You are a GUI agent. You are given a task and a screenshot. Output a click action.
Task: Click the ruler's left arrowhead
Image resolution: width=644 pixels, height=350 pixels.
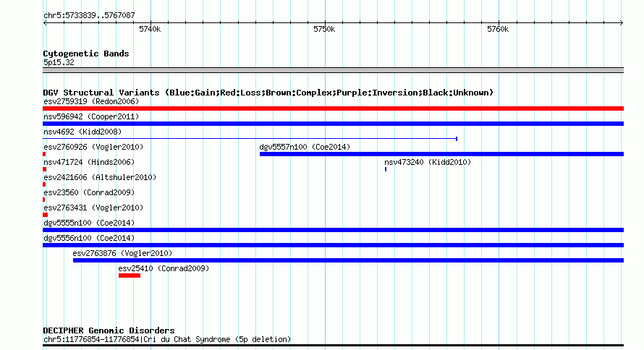pyautogui.click(x=45, y=23)
